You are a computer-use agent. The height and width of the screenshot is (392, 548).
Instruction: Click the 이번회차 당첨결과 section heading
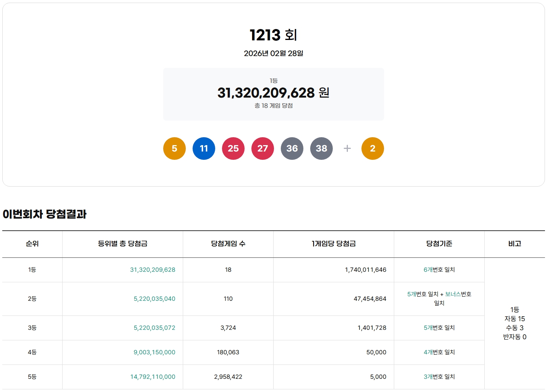(44, 214)
